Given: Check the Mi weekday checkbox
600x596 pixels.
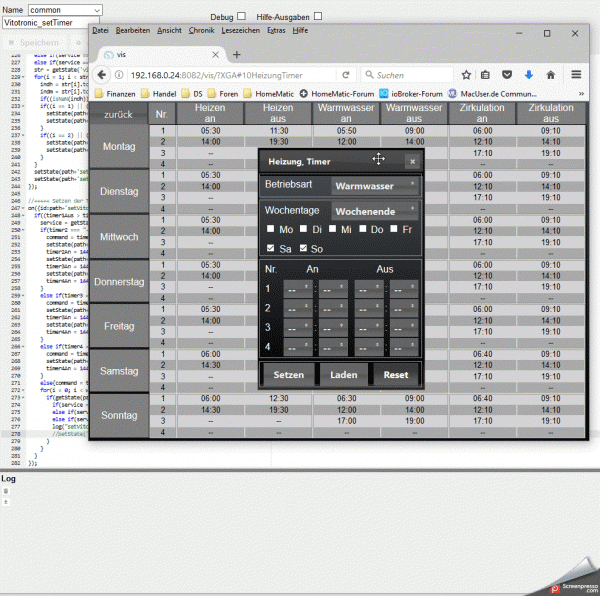Looking at the screenshot, I should [332, 229].
